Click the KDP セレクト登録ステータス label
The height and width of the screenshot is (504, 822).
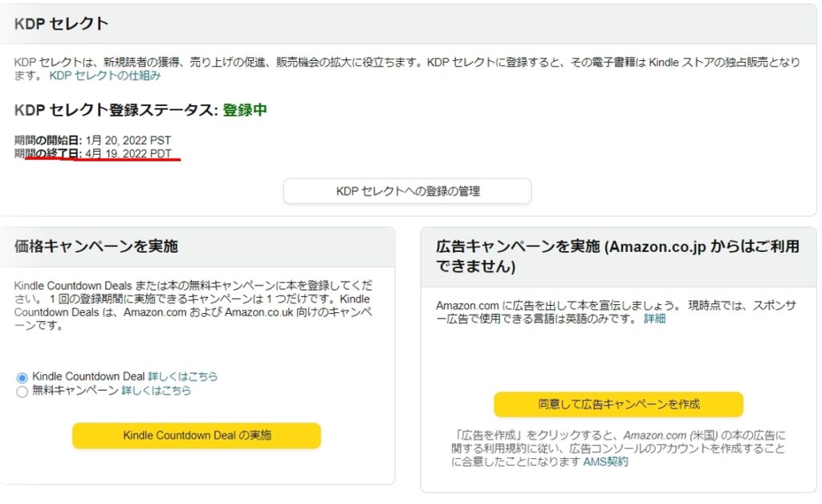tap(116, 111)
